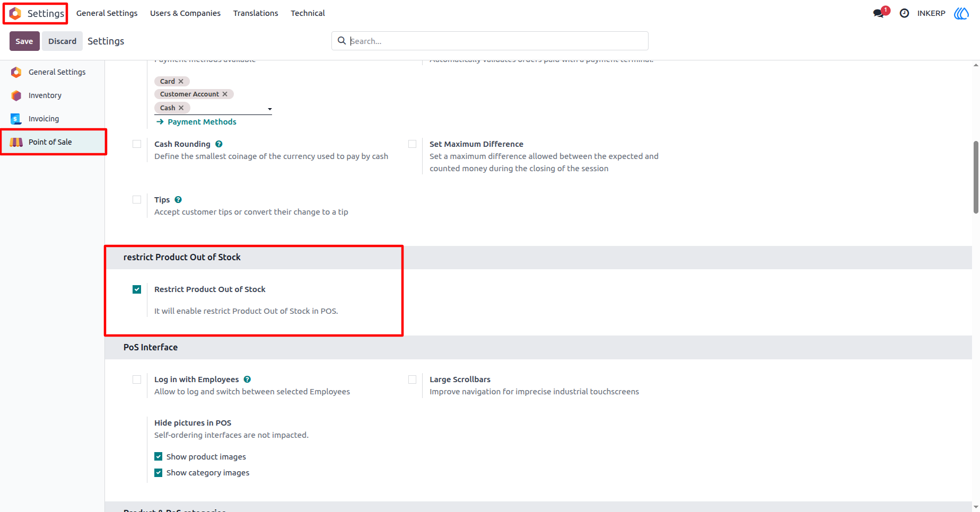
Task: Click the scrollbar down arrow
Action: pos(976,507)
